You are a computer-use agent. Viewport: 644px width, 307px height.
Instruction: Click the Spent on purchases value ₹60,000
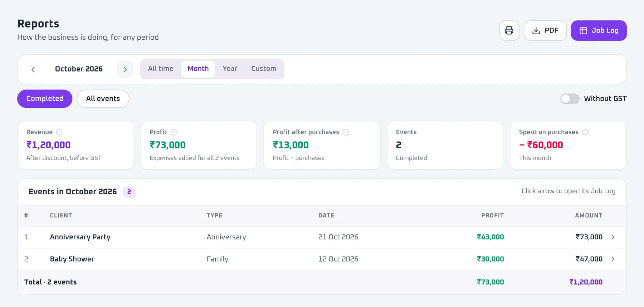tap(541, 145)
